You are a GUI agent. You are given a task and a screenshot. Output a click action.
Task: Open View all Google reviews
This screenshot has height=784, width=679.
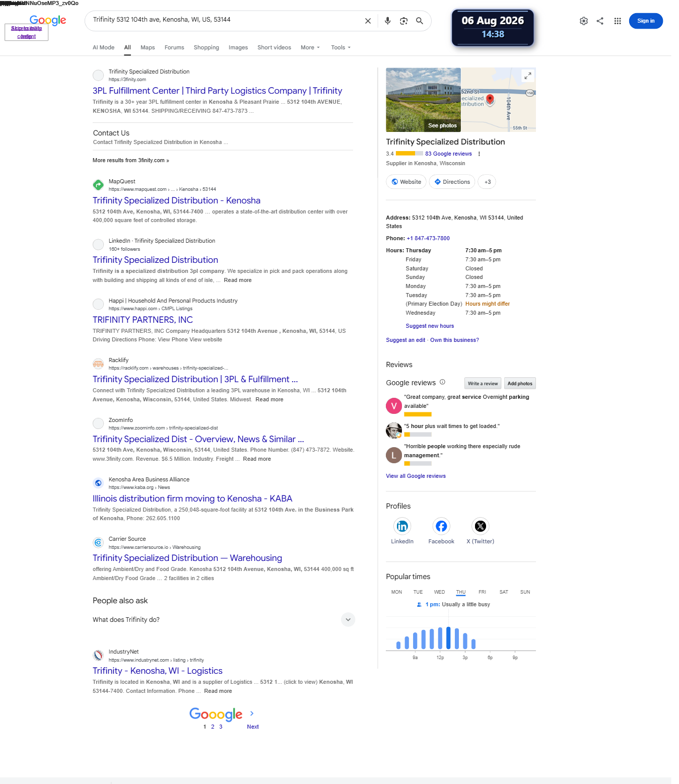416,476
